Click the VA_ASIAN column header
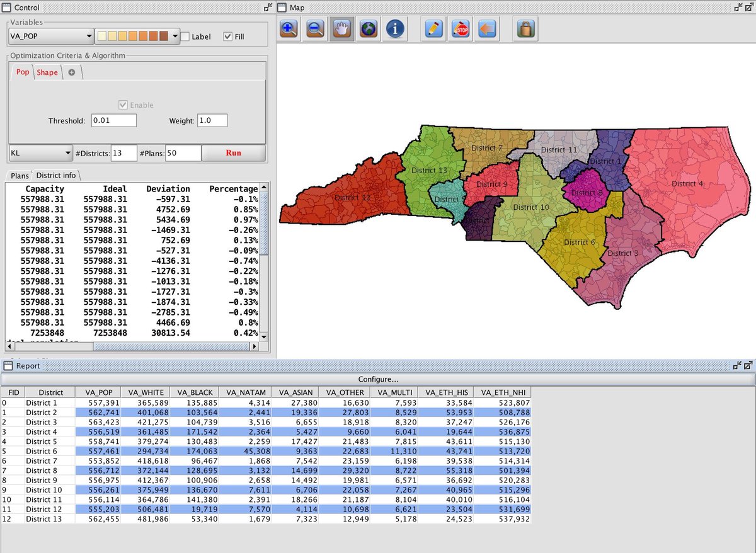Screen dimensions: 756x553 click(296, 392)
